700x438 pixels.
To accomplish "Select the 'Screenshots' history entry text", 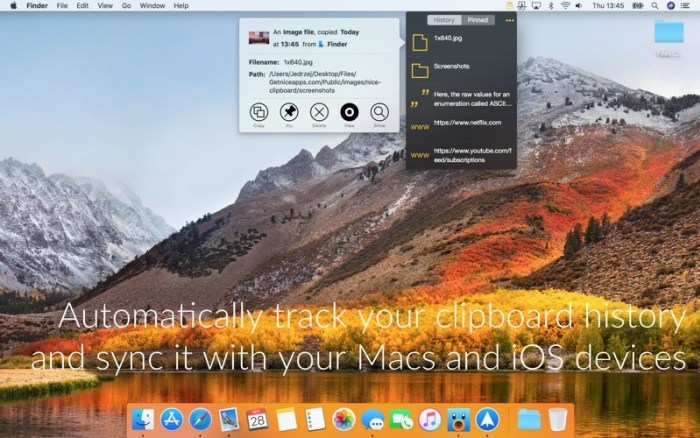I will click(451, 66).
